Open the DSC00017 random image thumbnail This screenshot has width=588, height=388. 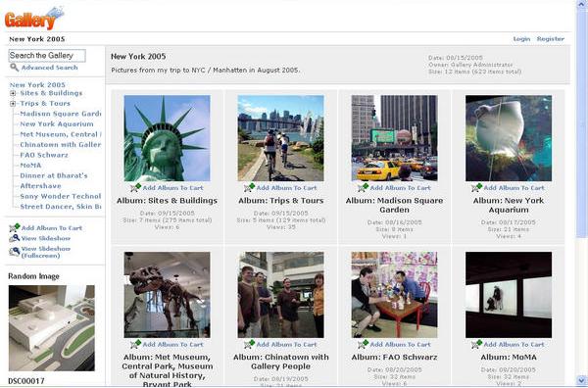coord(52,328)
